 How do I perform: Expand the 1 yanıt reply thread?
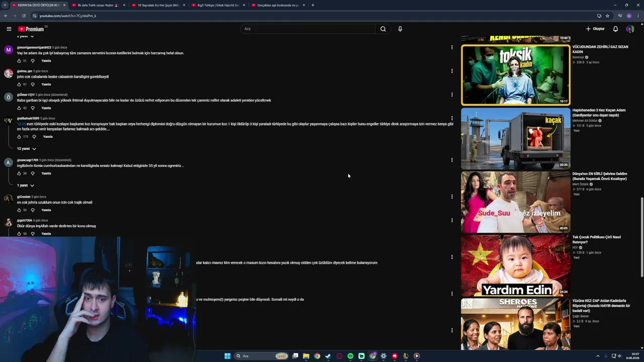click(x=25, y=186)
